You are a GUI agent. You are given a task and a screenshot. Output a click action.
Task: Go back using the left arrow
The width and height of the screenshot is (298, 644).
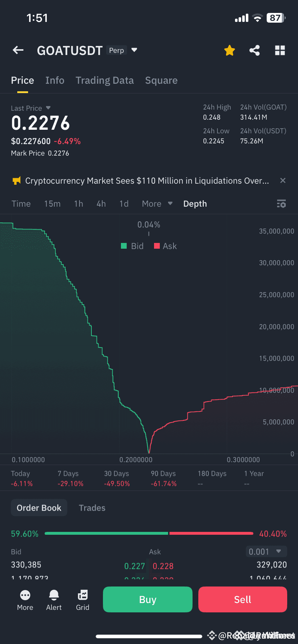[x=18, y=50]
